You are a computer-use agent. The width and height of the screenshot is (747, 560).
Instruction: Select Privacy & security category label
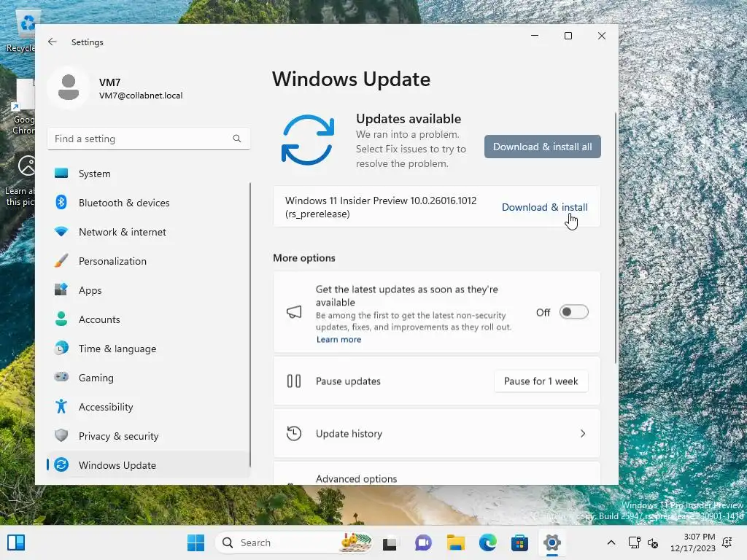coord(118,436)
